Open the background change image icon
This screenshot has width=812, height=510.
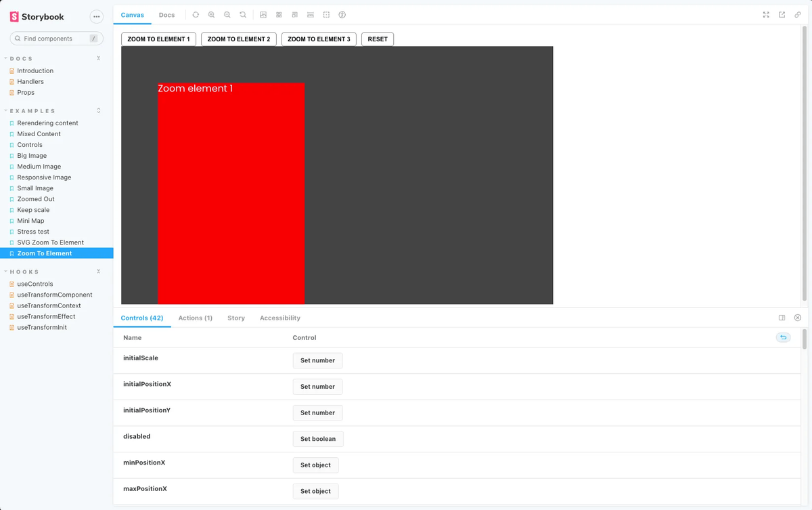pyautogui.click(x=263, y=15)
